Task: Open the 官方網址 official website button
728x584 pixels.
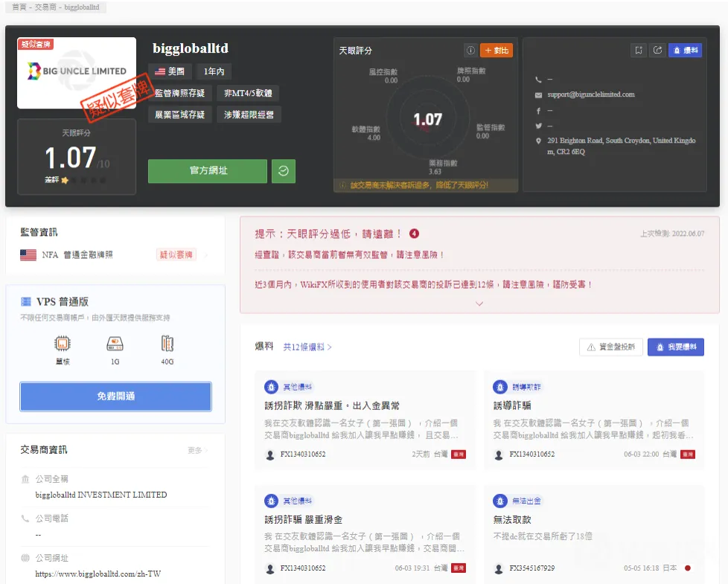Action: 208,170
